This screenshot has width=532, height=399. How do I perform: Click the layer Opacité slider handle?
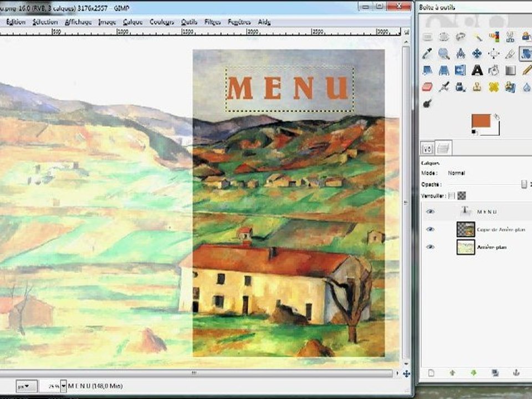point(524,184)
